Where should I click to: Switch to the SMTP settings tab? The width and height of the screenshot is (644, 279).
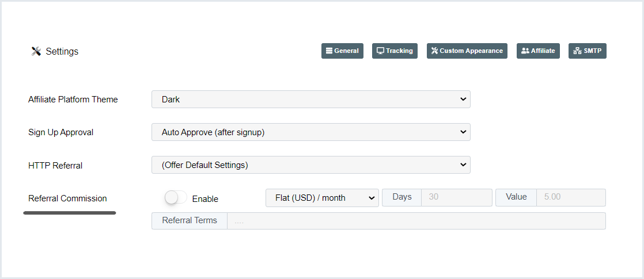588,51
